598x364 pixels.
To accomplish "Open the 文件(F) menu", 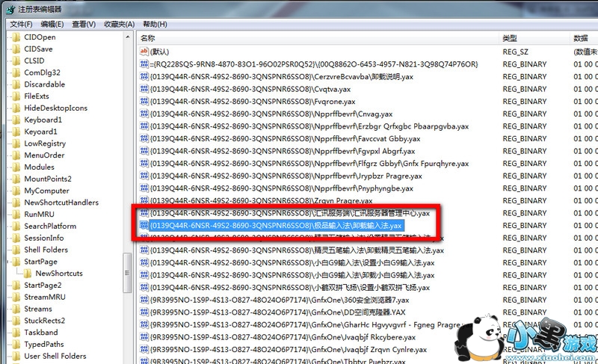I will point(21,25).
